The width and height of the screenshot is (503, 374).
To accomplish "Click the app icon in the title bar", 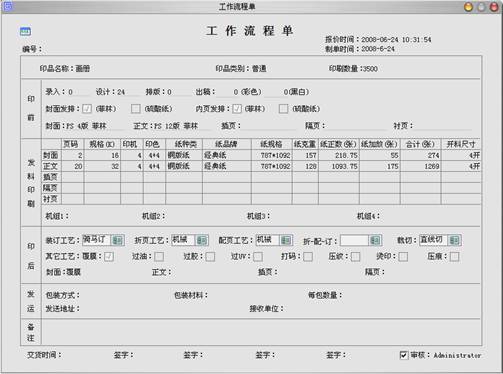I will click(x=7, y=6).
